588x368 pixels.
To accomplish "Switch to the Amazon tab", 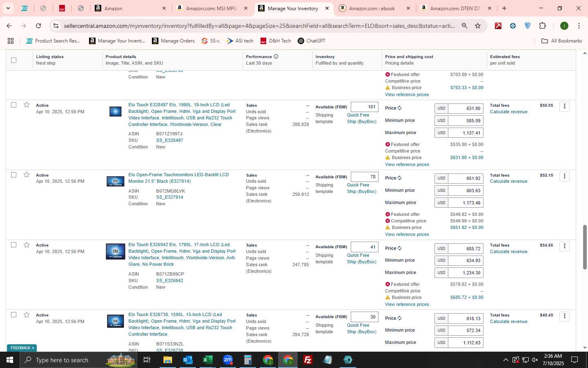I will [x=130, y=8].
